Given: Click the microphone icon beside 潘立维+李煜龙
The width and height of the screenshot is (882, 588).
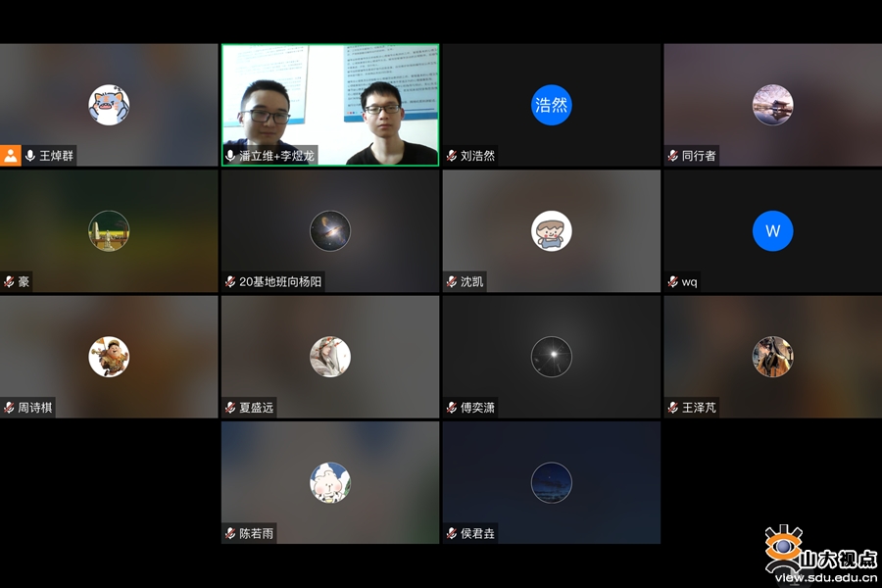Looking at the screenshot, I should coord(230,156).
